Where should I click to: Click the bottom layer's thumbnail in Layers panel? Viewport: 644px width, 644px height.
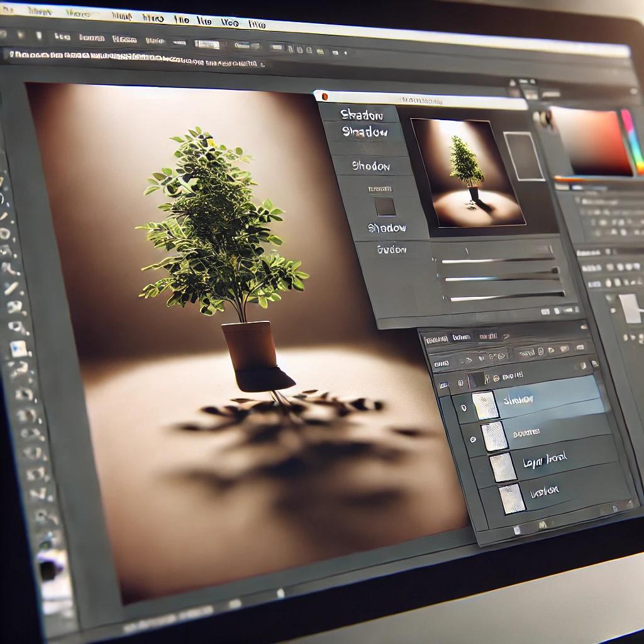click(x=512, y=498)
